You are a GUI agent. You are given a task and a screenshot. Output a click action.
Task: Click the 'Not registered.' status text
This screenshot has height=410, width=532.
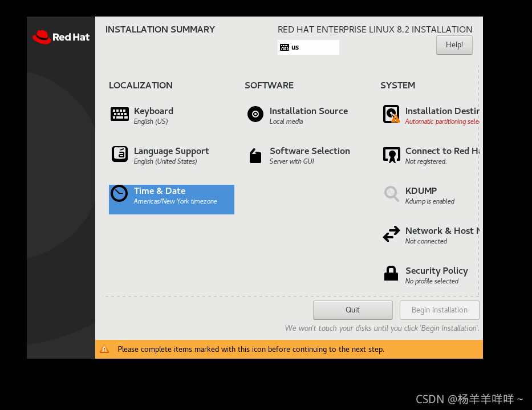coord(426,161)
